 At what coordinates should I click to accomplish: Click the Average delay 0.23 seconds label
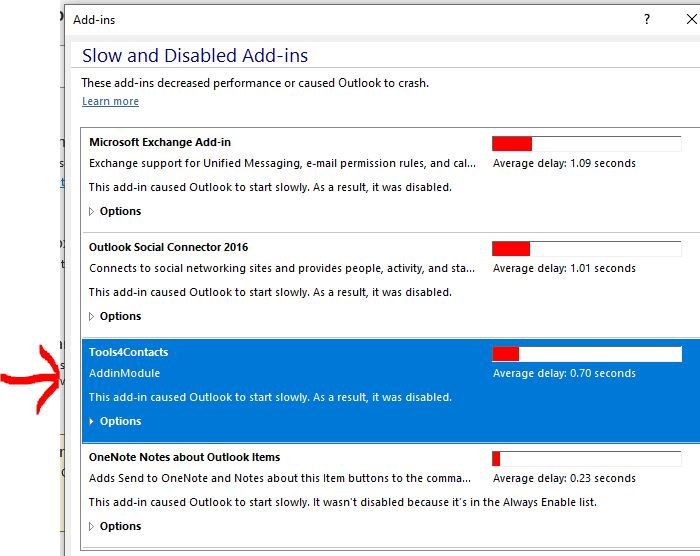pyautogui.click(x=564, y=478)
